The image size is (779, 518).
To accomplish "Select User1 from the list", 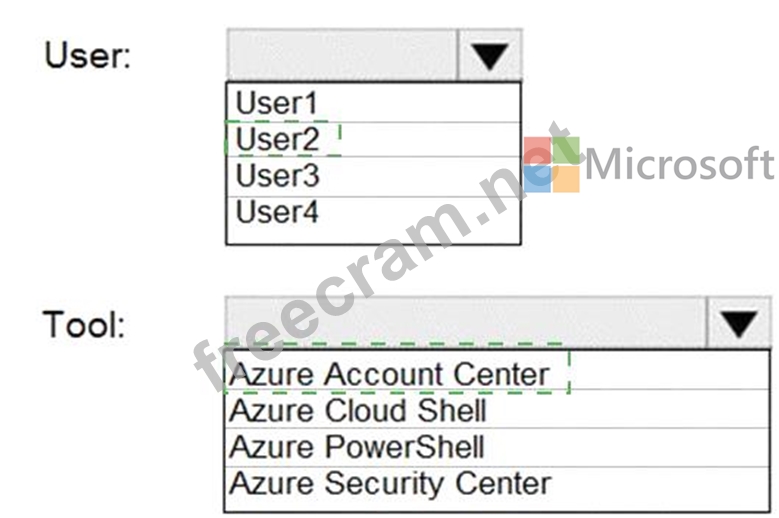I will pyautogui.click(x=373, y=103).
